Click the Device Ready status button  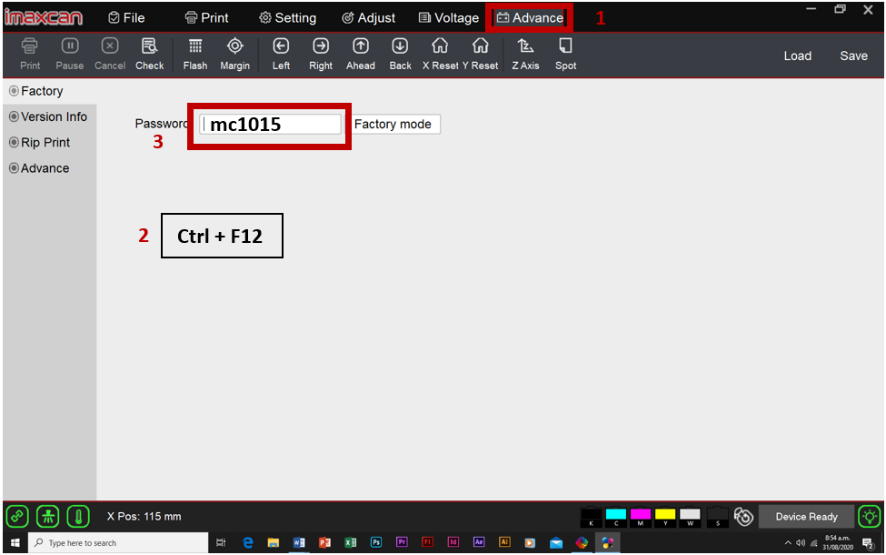[806, 517]
